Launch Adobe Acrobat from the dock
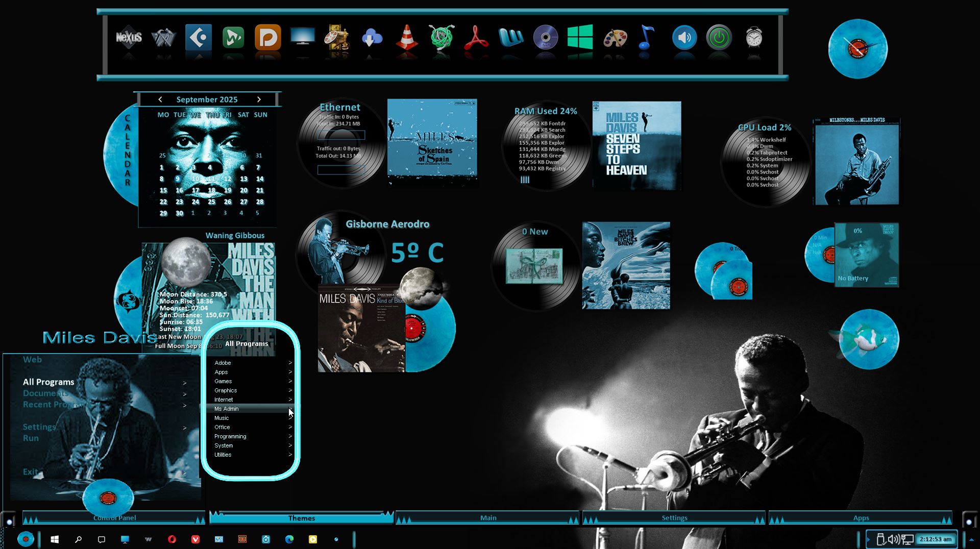Image resolution: width=980 pixels, height=549 pixels. pos(476,38)
